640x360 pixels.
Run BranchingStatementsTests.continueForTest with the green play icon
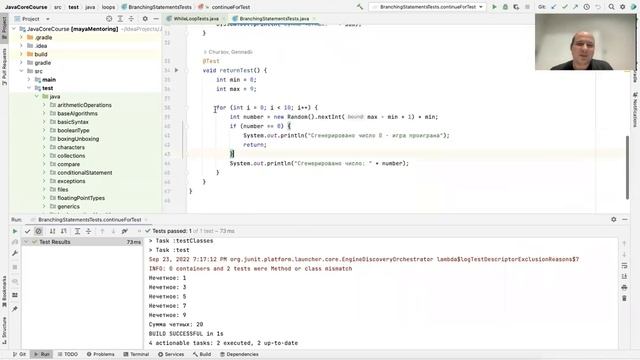pos(494,7)
